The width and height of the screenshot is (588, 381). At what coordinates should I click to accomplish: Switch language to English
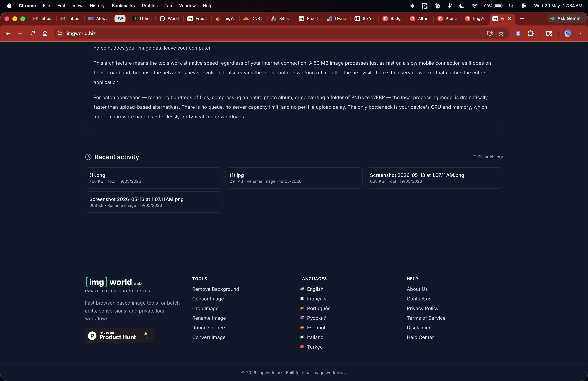pos(311,289)
